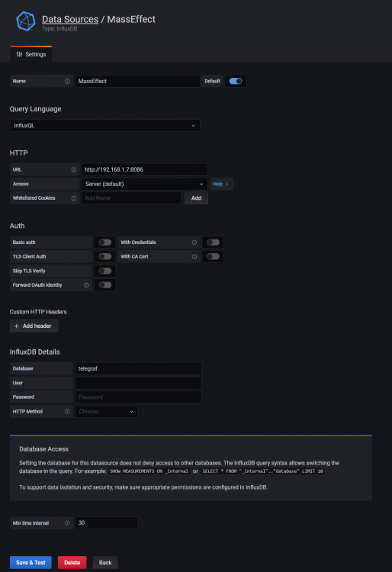Click info icon for Forward OAuth Identity

point(86,285)
